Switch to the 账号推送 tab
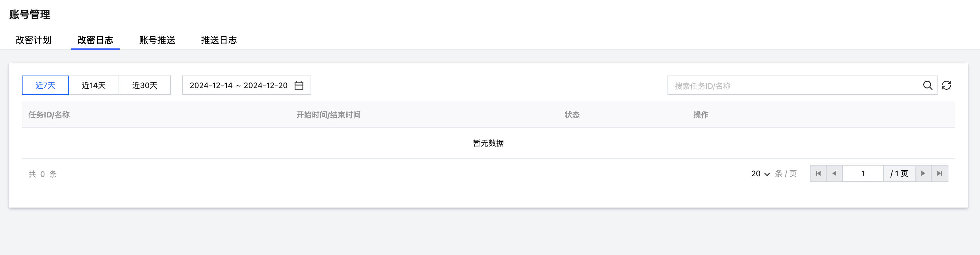Viewport: 980px width, 255px height. point(157,40)
